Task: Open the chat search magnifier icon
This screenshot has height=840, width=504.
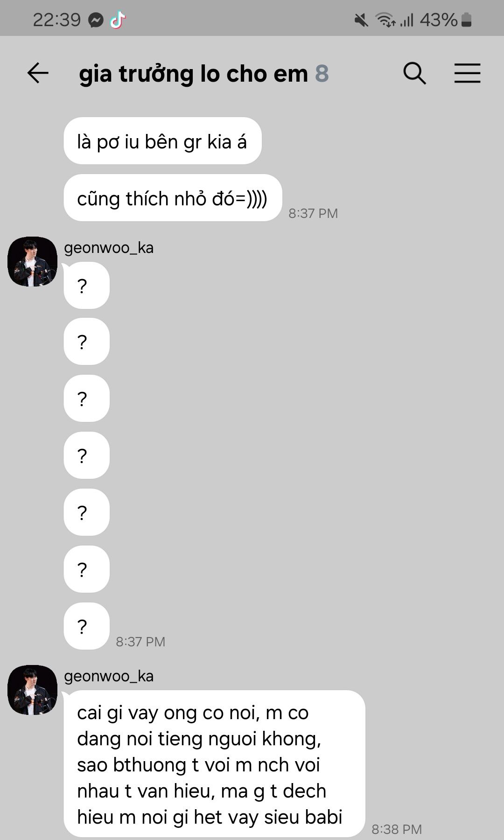Action: point(414,73)
